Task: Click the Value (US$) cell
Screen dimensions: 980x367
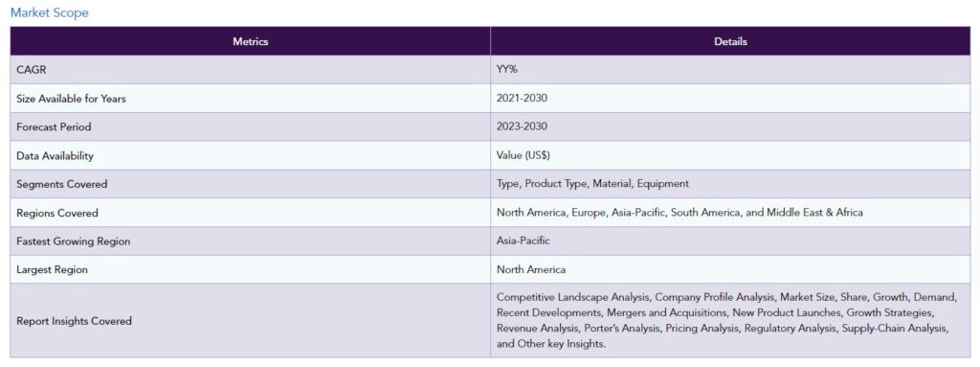Action: click(x=730, y=155)
